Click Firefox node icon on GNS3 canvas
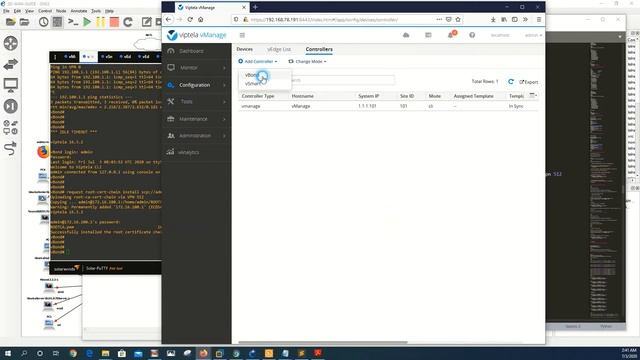The height and width of the screenshot is (360, 640). tap(43, 151)
